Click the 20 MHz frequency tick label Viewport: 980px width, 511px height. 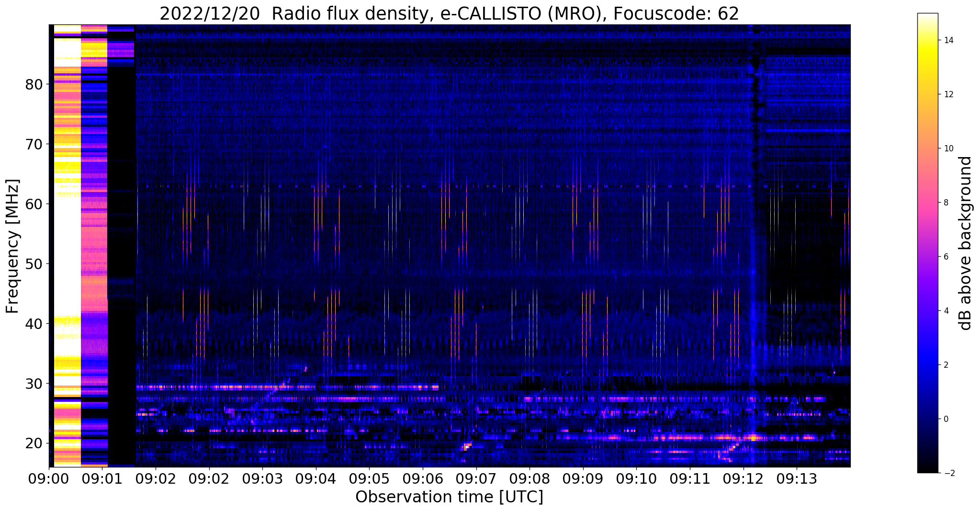34,443
